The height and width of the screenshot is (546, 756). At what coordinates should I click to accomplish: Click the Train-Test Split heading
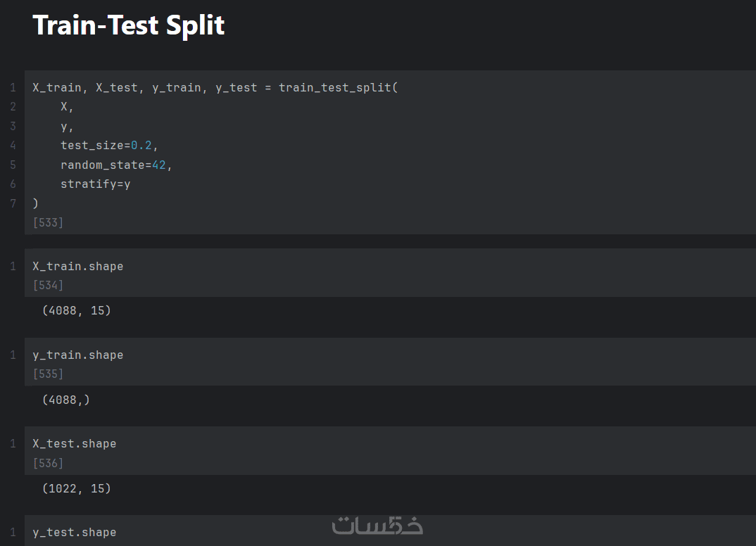point(128,25)
